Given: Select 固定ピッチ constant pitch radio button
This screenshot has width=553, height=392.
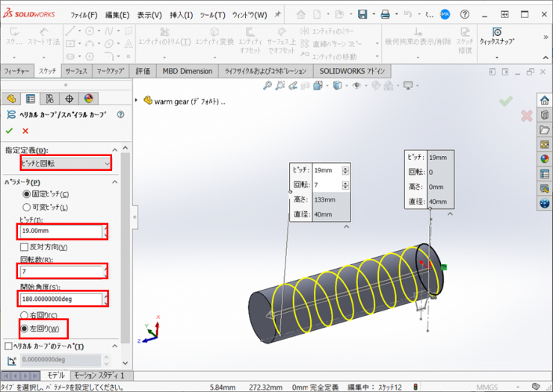Looking at the screenshot, I should pos(27,194).
